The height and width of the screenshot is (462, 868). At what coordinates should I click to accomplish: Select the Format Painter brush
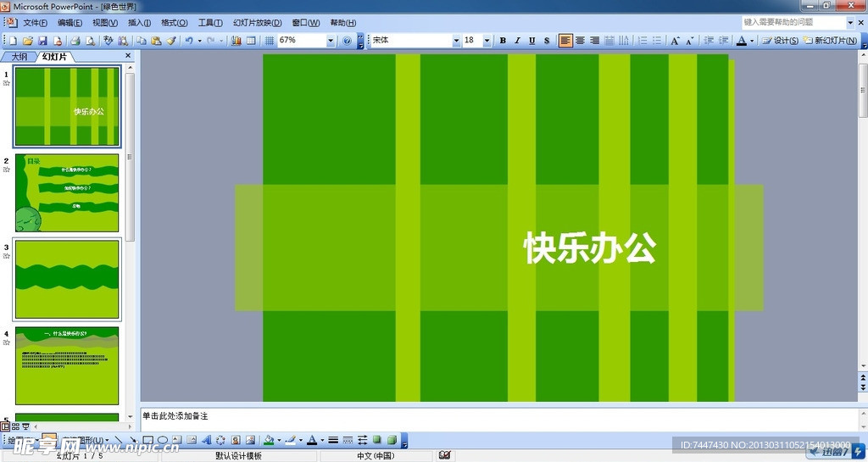(170, 41)
